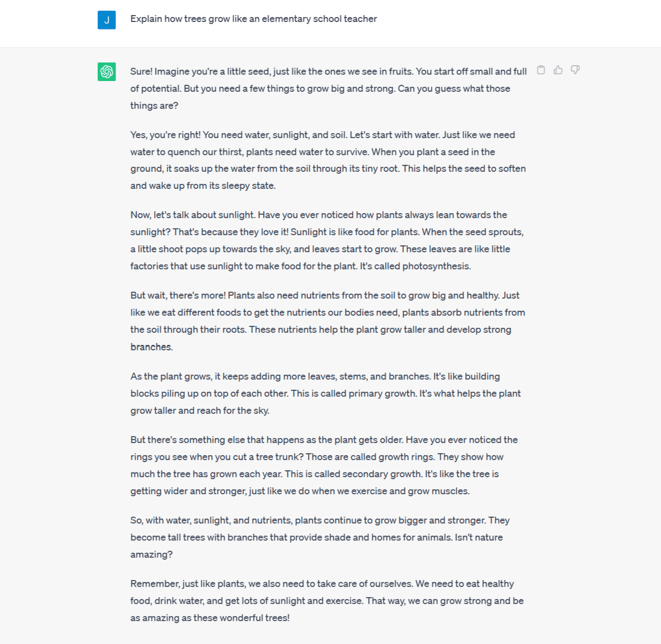Image resolution: width=661 pixels, height=644 pixels.
Task: Click the paragraph starting "Sure! Imagine you're"
Action: pyautogui.click(x=328, y=89)
